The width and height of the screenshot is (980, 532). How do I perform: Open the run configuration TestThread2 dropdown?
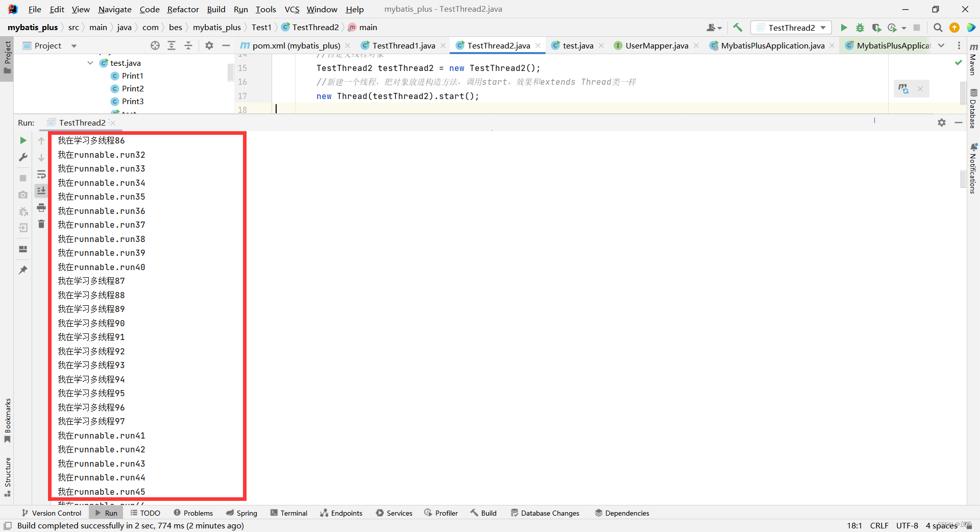point(791,28)
